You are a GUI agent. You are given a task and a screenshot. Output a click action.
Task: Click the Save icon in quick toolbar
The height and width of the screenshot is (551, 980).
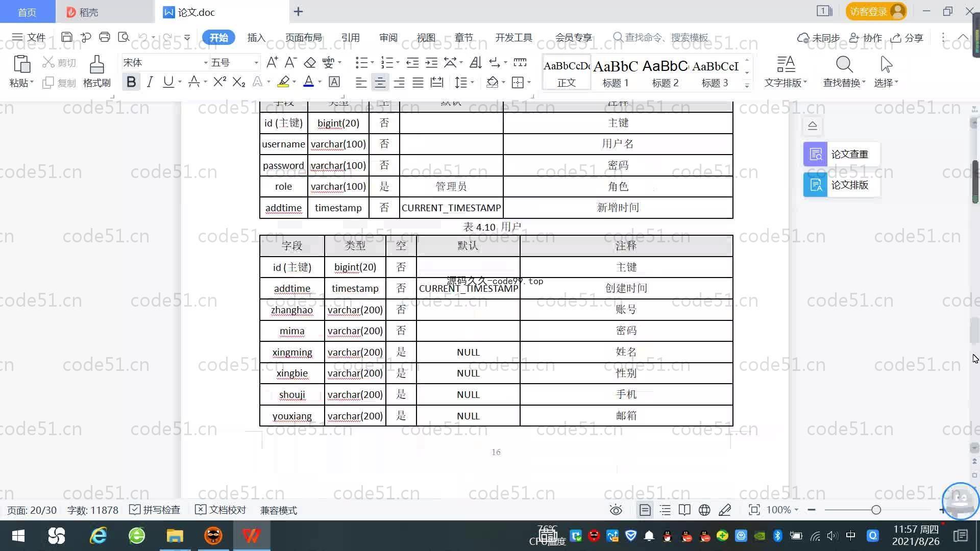pyautogui.click(x=66, y=37)
